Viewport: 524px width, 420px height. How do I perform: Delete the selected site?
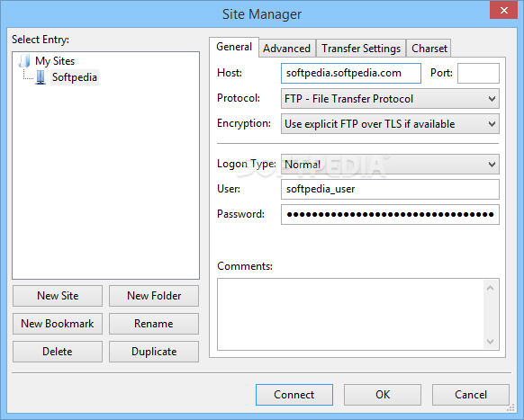coord(58,352)
